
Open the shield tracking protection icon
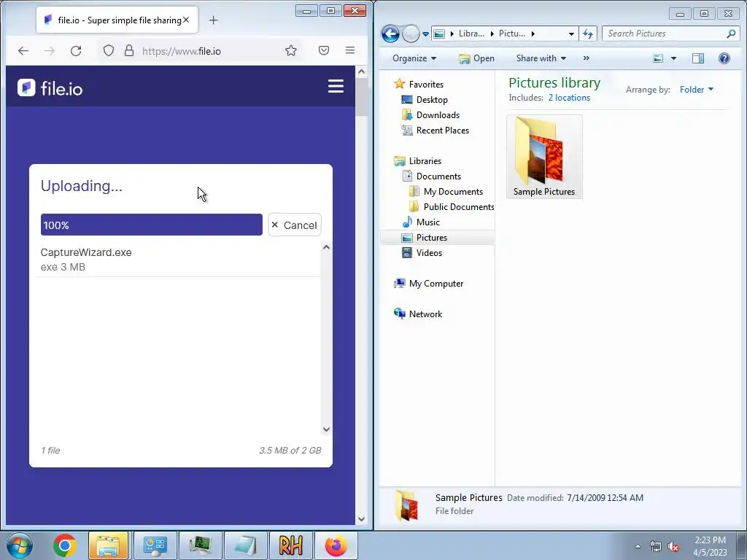[x=109, y=50]
